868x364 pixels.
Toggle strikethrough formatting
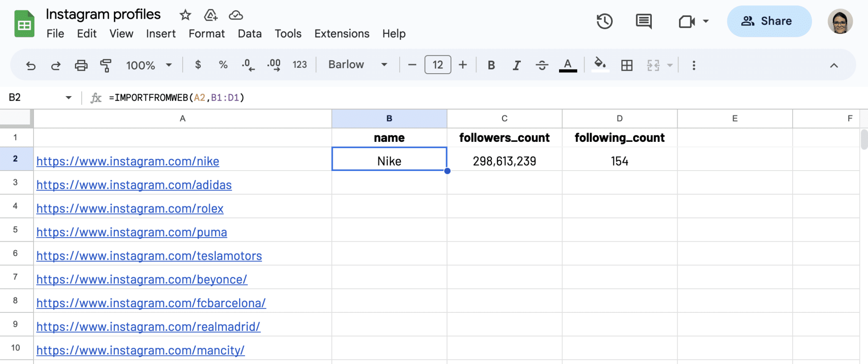(x=542, y=65)
